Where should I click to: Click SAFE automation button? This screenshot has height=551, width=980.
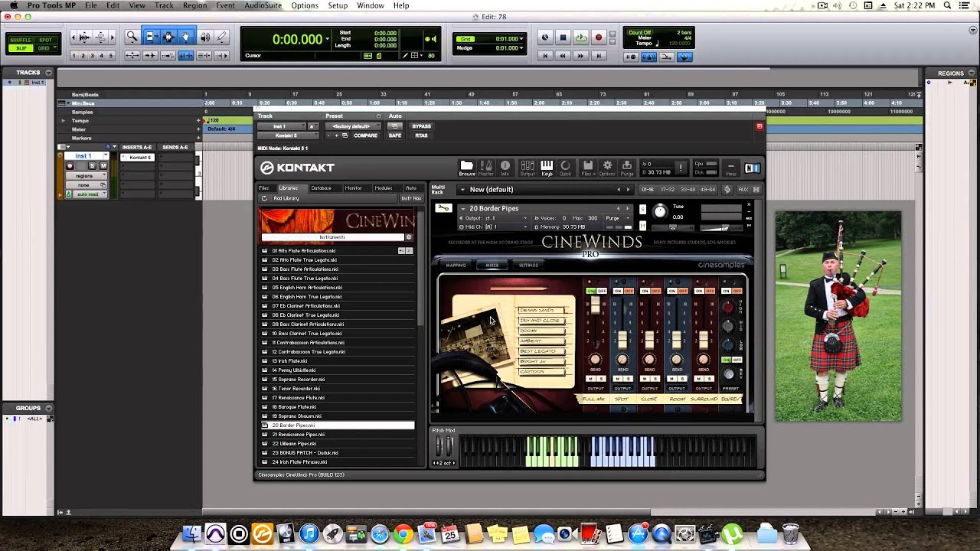(395, 135)
